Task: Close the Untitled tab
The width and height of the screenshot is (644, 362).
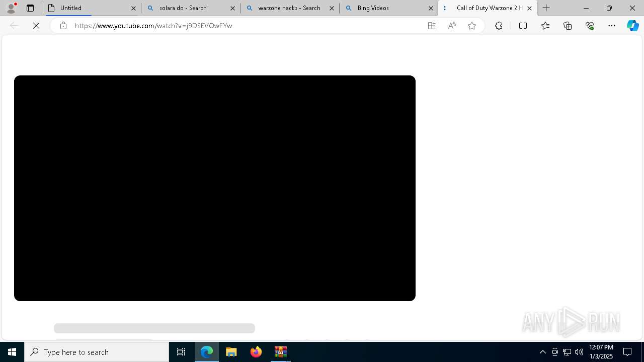Action: [133, 8]
